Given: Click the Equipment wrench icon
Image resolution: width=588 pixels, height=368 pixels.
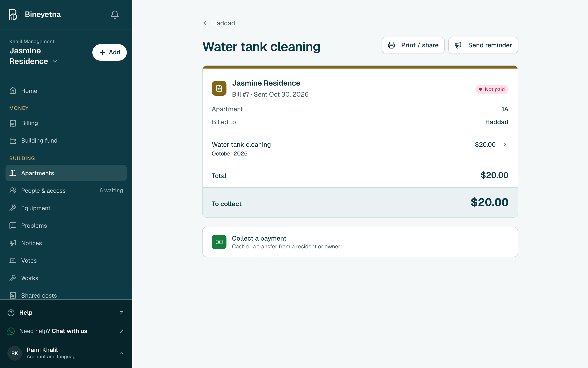Looking at the screenshot, I should click(x=13, y=208).
